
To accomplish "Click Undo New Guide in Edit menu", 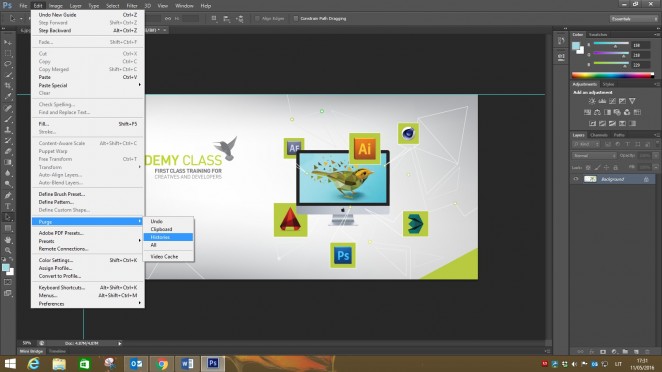I will [x=87, y=15].
